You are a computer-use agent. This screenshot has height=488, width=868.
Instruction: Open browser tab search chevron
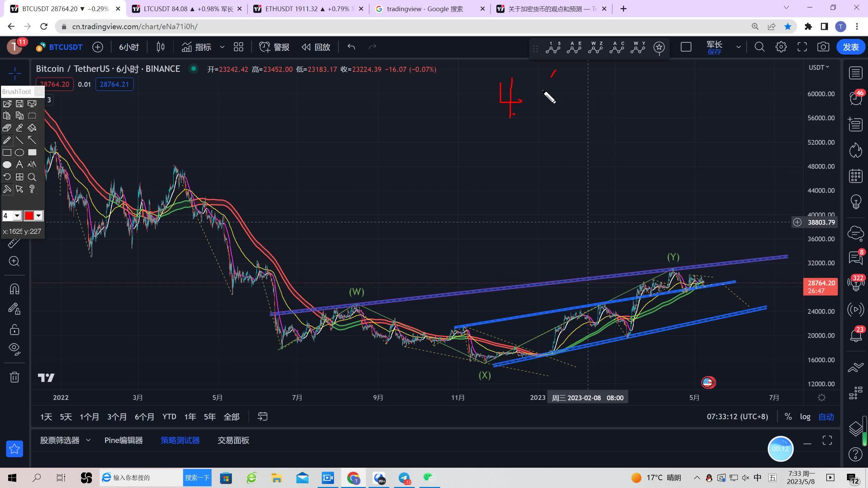(x=786, y=7)
